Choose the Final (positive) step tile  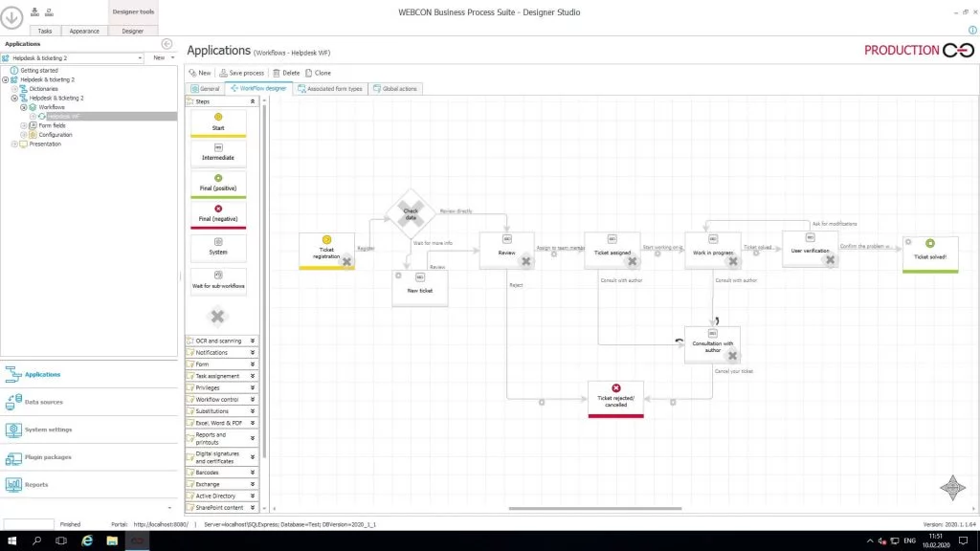pyautogui.click(x=218, y=185)
